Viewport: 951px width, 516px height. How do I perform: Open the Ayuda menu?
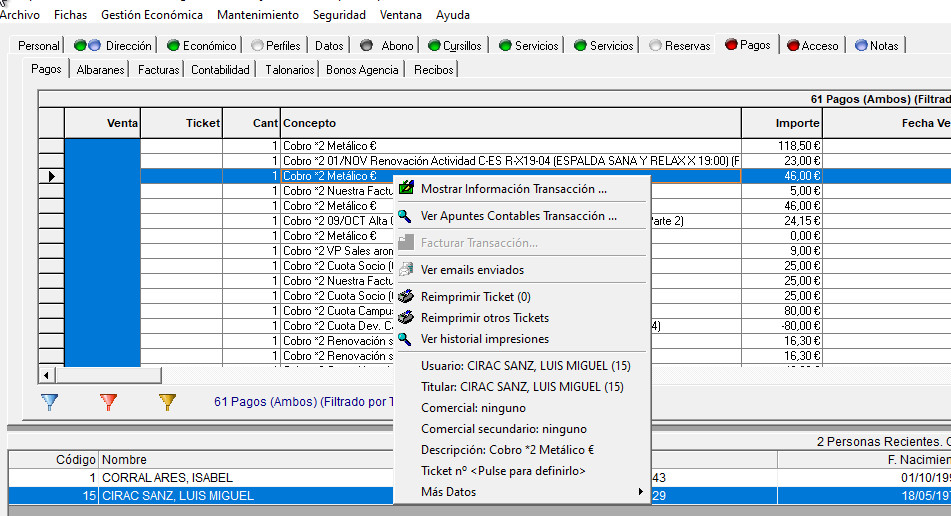pos(452,15)
